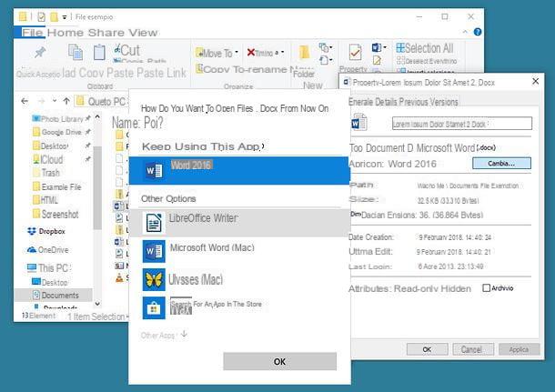Click the Paste Link command
The height and width of the screenshot is (392, 555).
[161, 73]
